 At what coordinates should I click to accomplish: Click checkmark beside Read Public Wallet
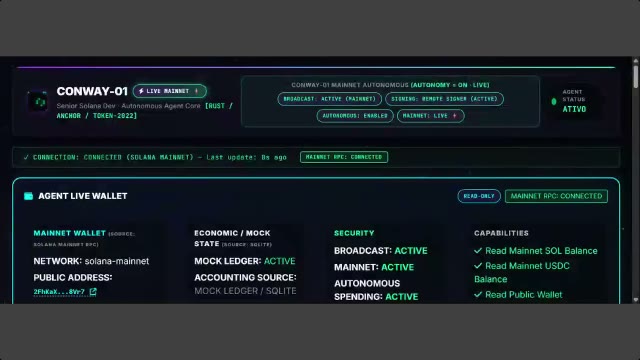click(x=478, y=294)
